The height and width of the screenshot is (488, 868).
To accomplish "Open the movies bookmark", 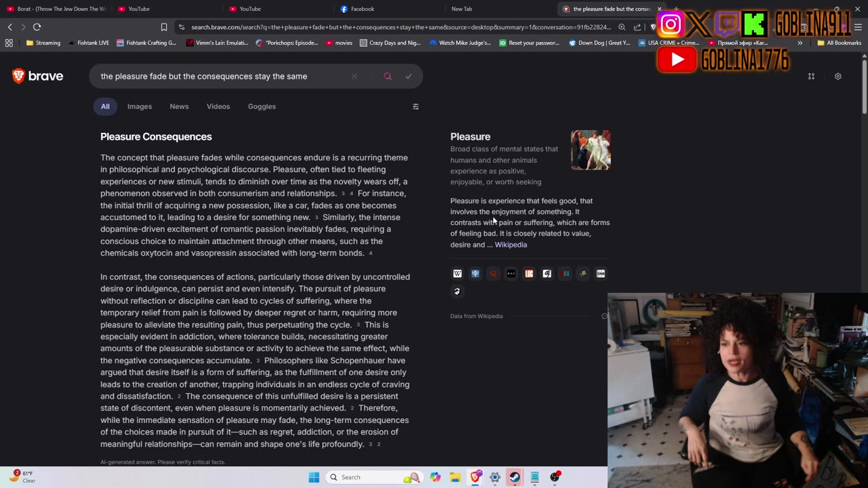I will click(x=339, y=43).
